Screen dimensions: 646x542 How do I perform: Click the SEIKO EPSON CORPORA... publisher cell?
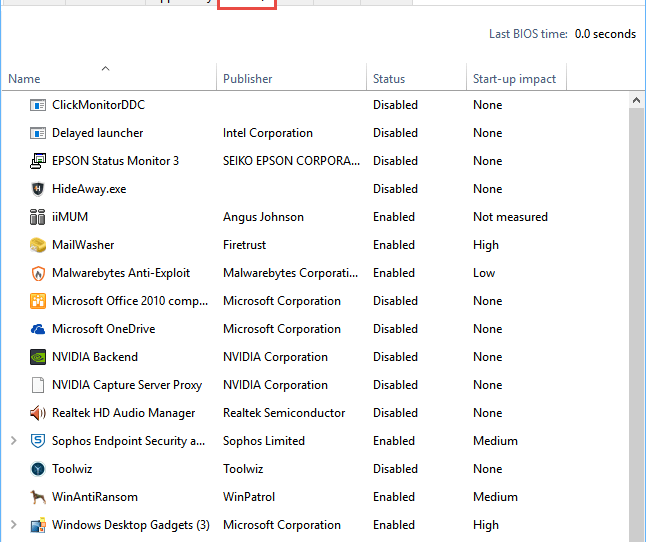point(291,161)
